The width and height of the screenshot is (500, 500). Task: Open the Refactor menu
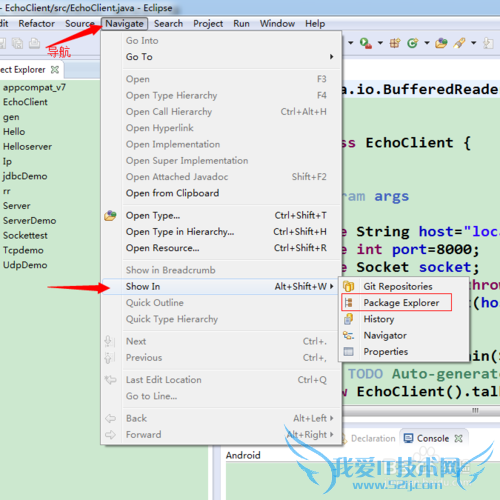click(36, 24)
